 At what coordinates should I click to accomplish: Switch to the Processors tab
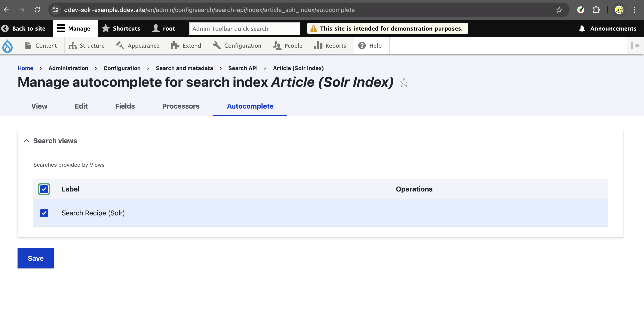tap(181, 106)
